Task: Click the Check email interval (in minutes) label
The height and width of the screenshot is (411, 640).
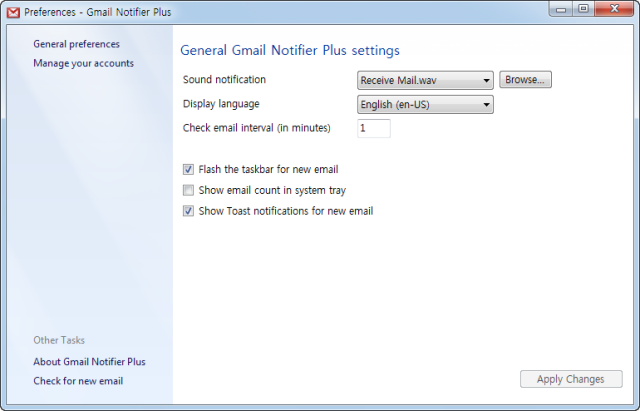Action: coord(256,128)
